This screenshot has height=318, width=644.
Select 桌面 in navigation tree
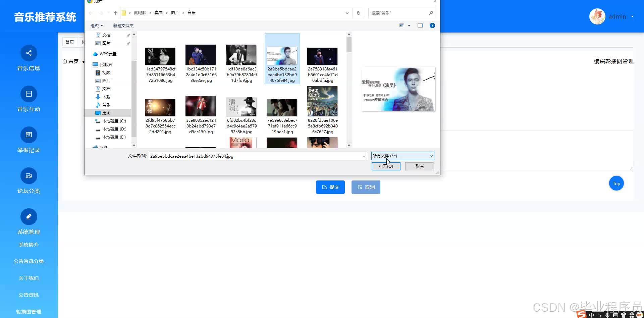[106, 113]
